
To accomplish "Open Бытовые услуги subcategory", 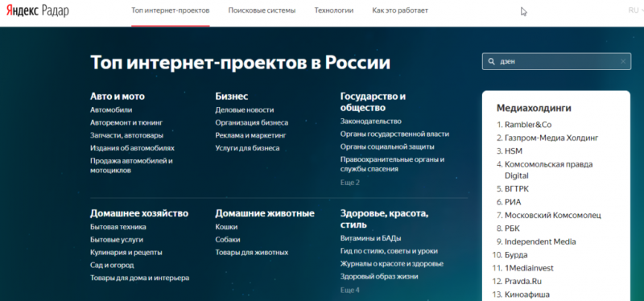I will [117, 239].
